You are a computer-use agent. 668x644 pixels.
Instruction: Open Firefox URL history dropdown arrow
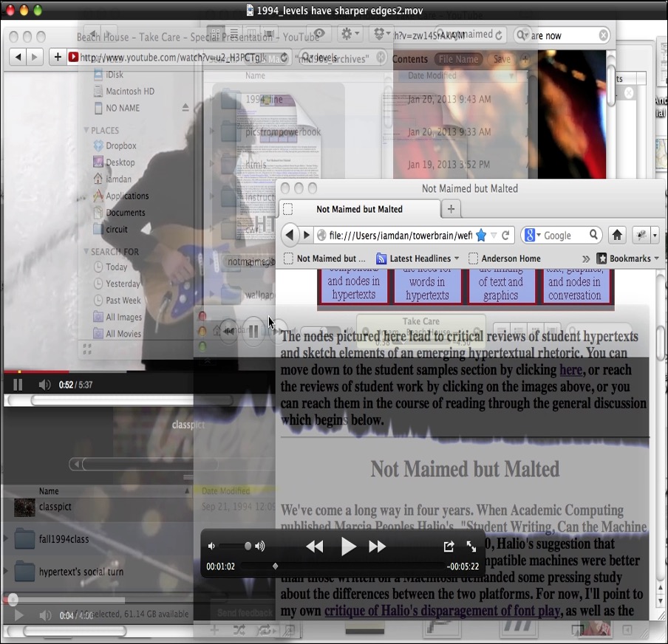[494, 235]
